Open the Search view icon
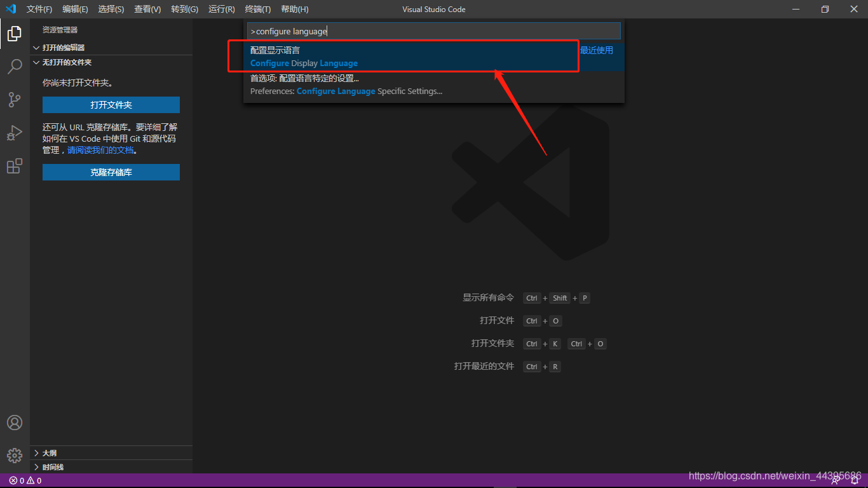The image size is (868, 488). [x=15, y=66]
